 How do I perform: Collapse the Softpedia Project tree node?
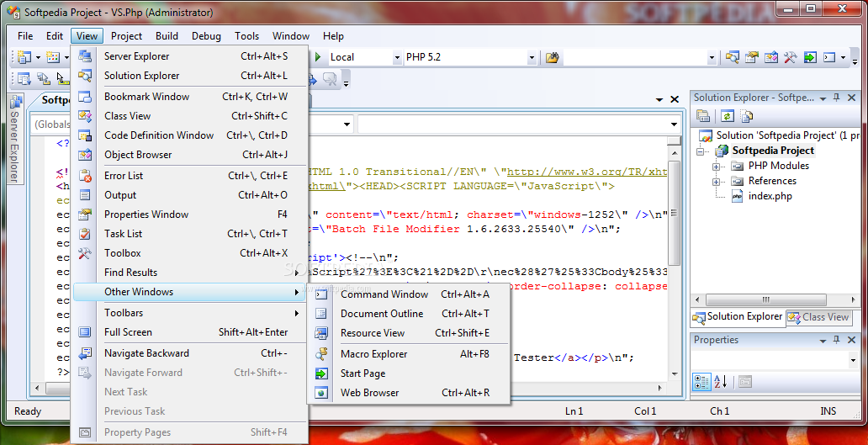[x=701, y=151]
